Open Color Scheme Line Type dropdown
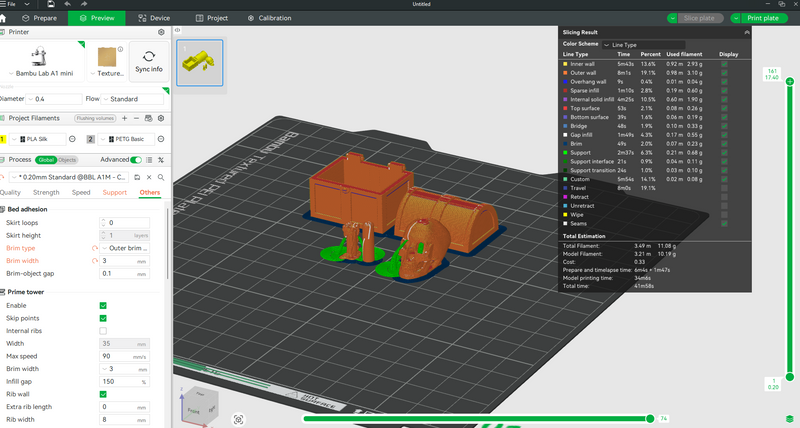This screenshot has height=428, width=800. click(643, 45)
